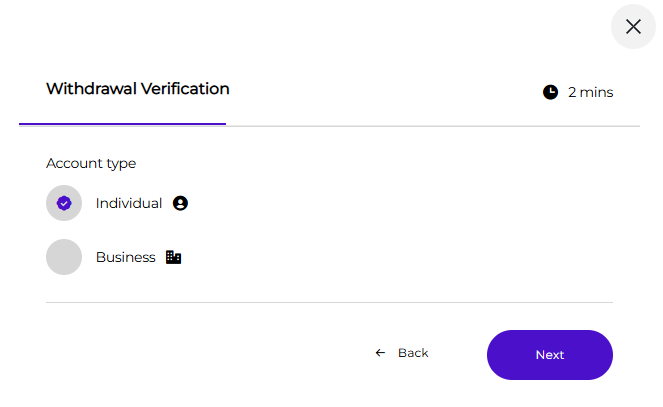This screenshot has width=663, height=407.
Task: Click the left arrow icon before Back
Action: 380,353
